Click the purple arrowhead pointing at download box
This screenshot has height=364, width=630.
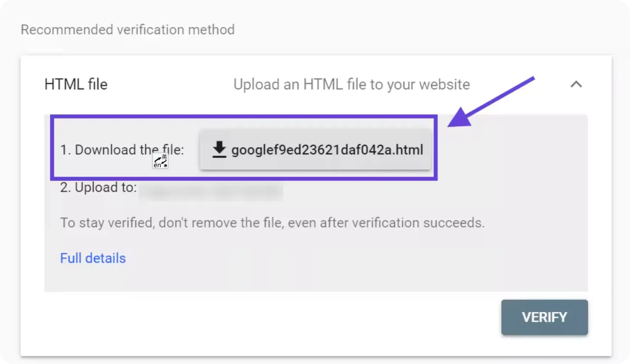(459, 118)
